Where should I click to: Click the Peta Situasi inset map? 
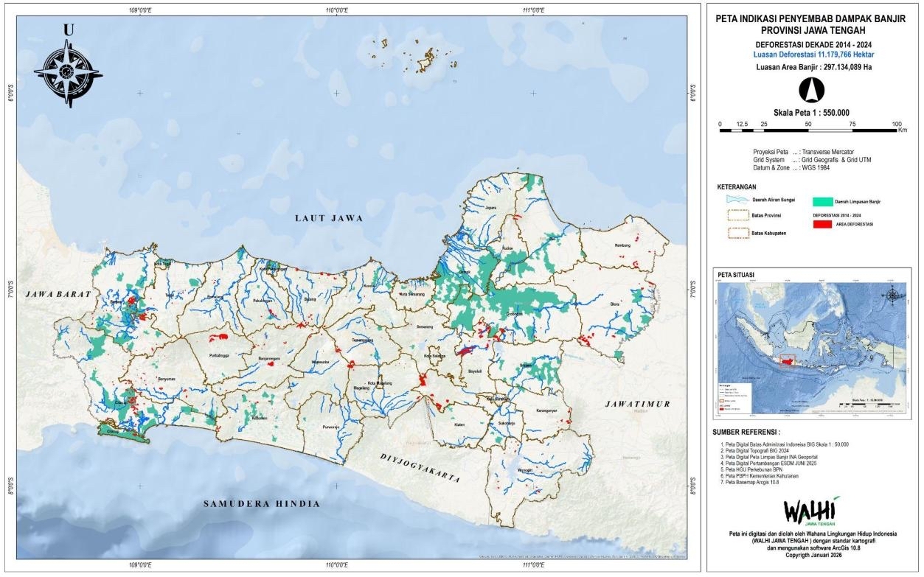(811, 346)
